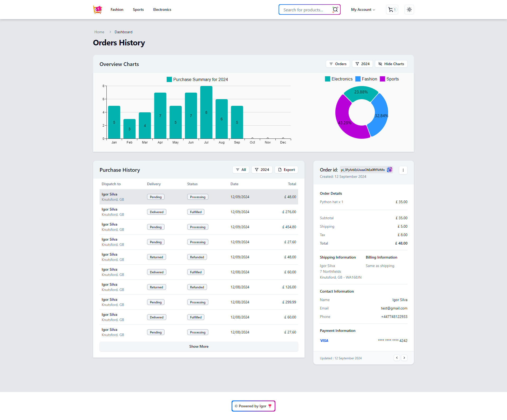This screenshot has height=420, width=507.
Task: Click the Show More button
Action: [x=199, y=346]
